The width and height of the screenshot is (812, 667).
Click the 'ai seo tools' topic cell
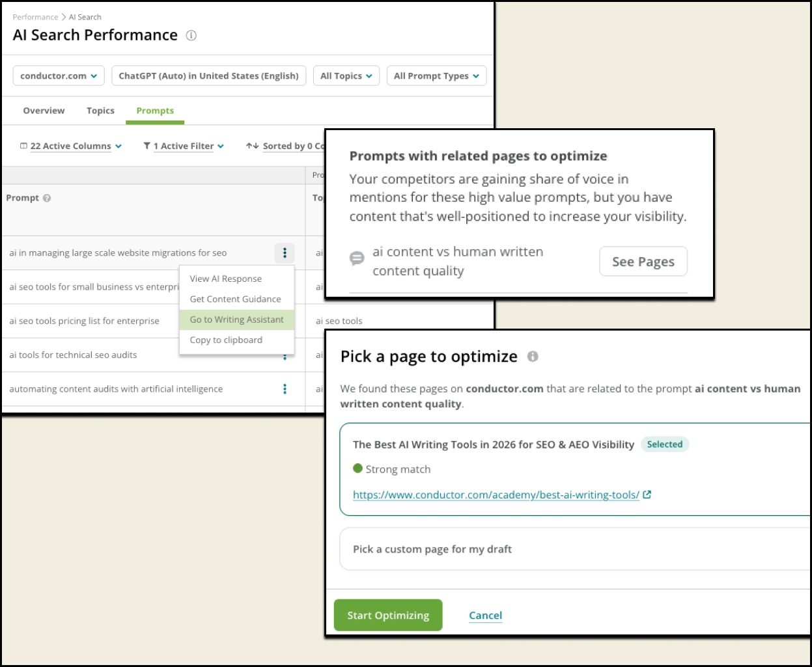[339, 321]
